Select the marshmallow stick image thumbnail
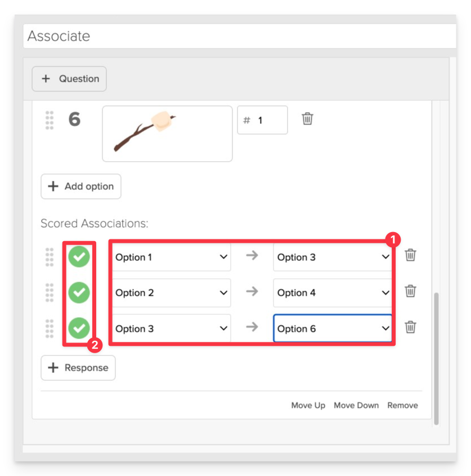 [x=168, y=134]
